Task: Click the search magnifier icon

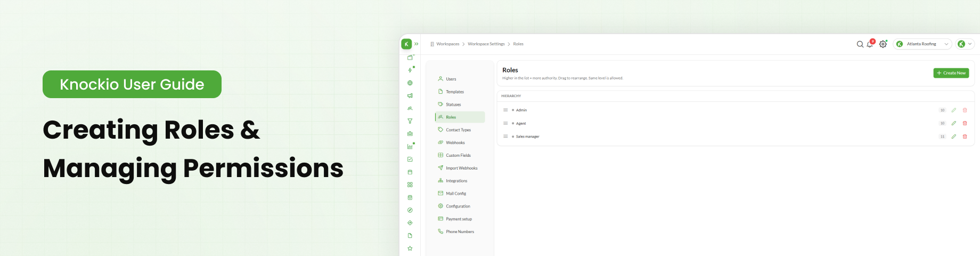Action: [x=860, y=44]
